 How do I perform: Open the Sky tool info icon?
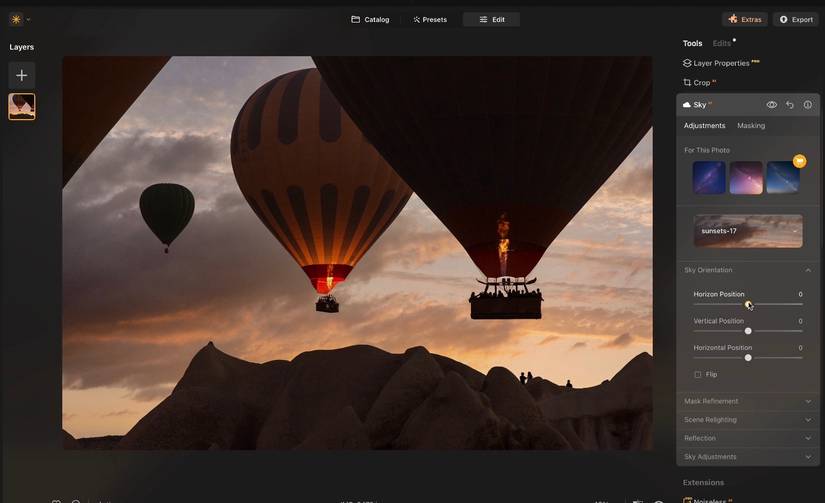(808, 105)
